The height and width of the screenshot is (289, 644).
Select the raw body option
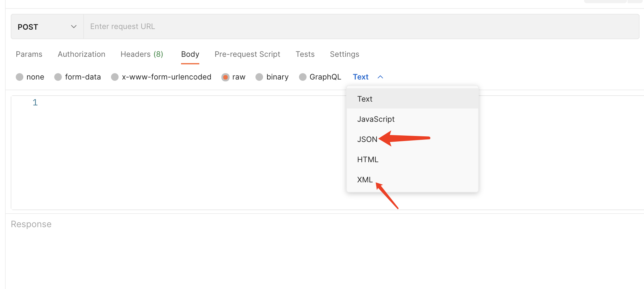coord(225,77)
